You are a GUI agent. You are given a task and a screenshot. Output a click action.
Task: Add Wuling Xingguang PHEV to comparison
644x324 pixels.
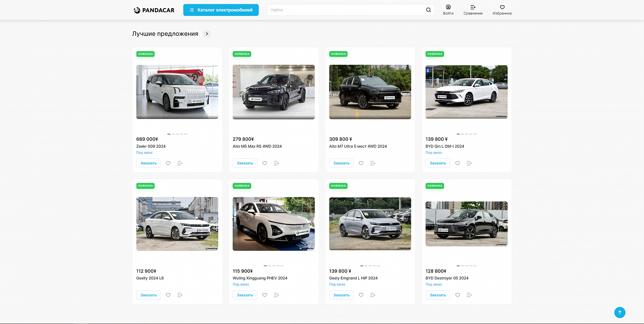[x=276, y=295]
